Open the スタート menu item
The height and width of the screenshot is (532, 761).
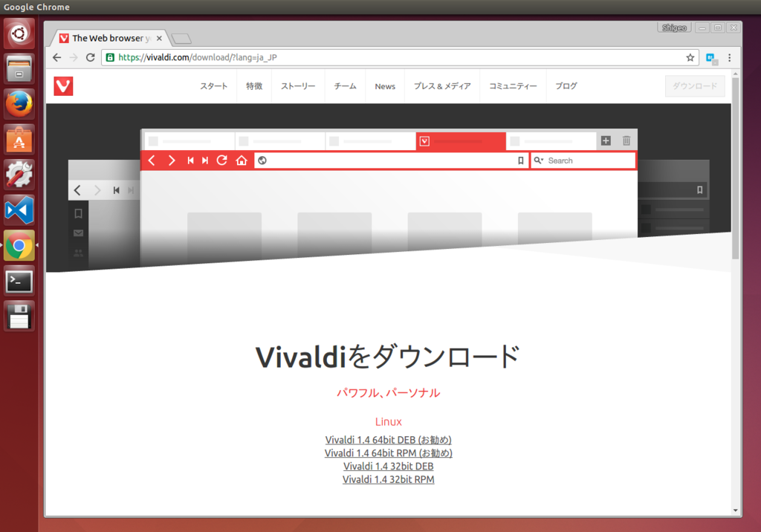213,86
